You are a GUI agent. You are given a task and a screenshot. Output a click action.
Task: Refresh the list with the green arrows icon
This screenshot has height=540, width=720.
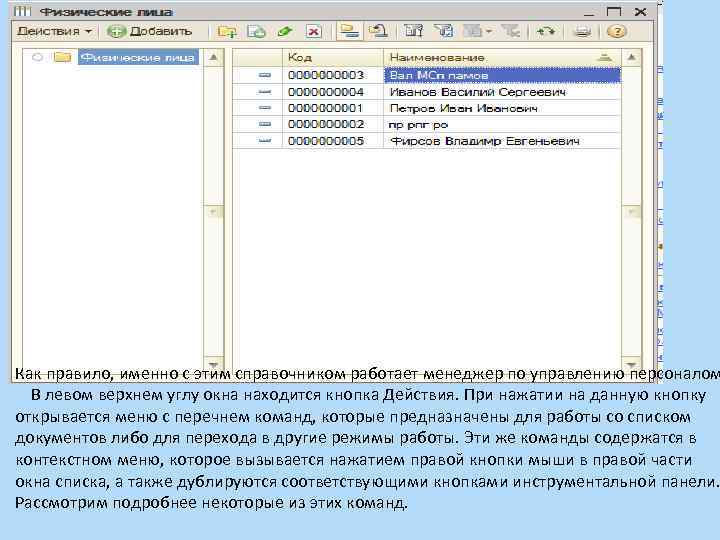click(x=546, y=32)
